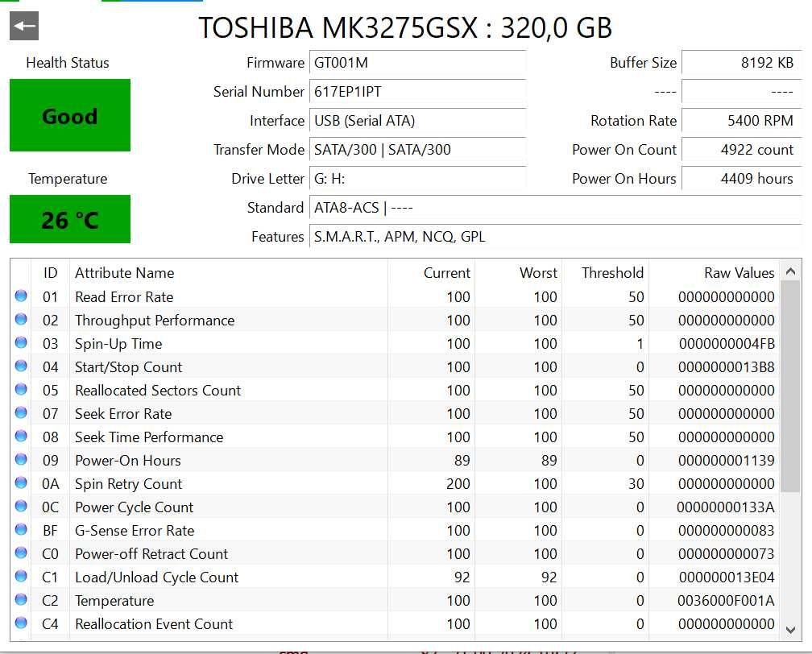The height and width of the screenshot is (654, 812).
Task: Click status dot for Power Cycle Count
Action: click(x=21, y=506)
